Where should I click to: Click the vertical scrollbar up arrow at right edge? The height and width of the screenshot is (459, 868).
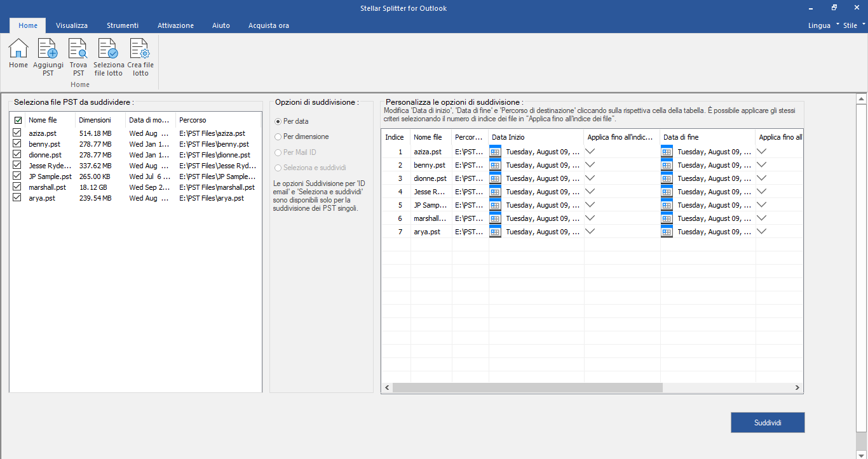coord(862,99)
